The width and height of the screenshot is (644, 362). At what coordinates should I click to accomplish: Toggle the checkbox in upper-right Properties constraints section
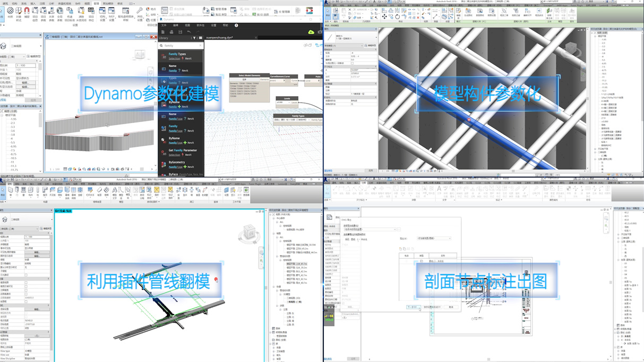pyautogui.click(x=352, y=63)
